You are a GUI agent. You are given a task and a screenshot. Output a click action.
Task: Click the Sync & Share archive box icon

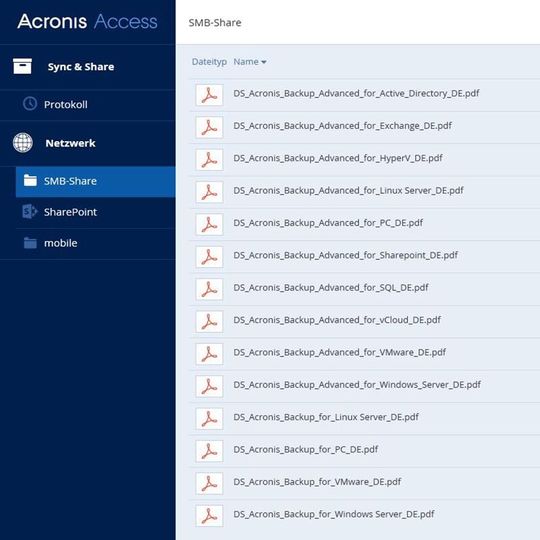pos(22,66)
